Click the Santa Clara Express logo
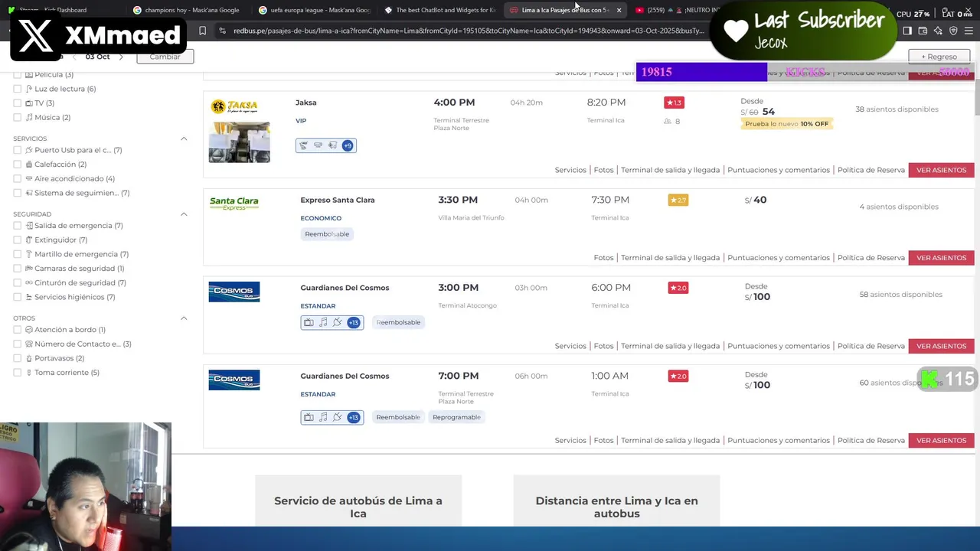Screen dimensions: 980x551 (x=234, y=203)
